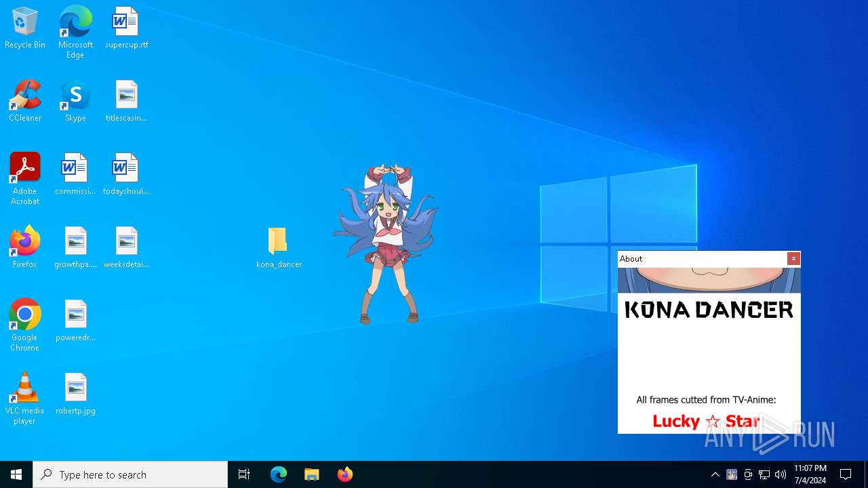Click the Meet Now tray icon
Screen dimensions: 868x488
pyautogui.click(x=748, y=474)
